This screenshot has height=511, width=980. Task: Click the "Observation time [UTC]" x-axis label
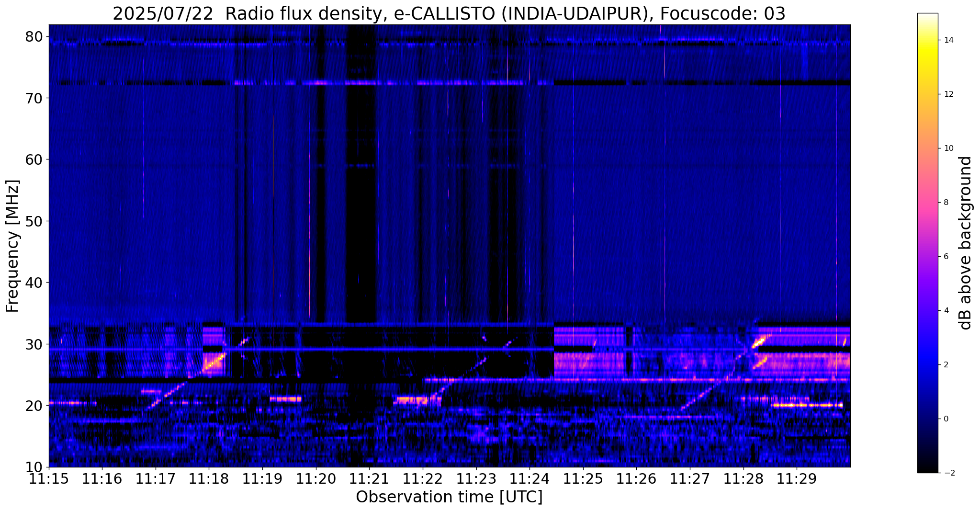(449, 497)
